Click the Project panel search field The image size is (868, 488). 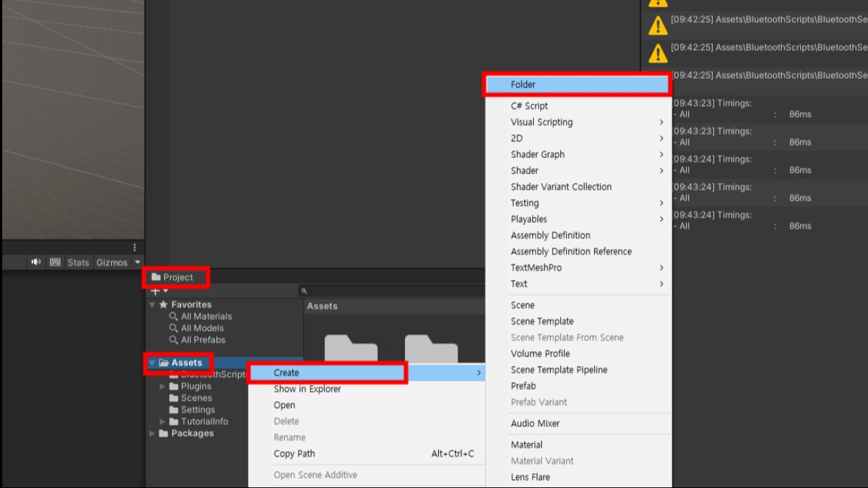tap(393, 291)
